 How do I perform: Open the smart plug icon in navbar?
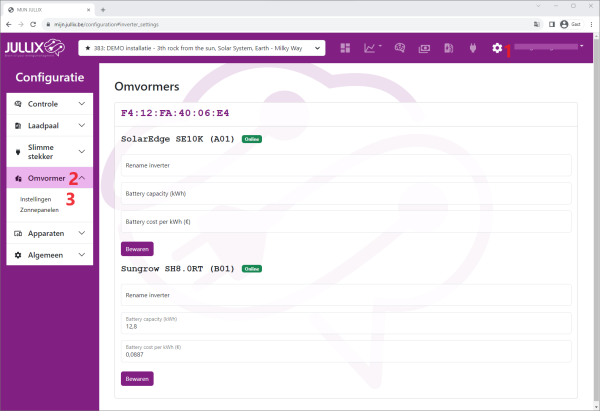(472, 48)
